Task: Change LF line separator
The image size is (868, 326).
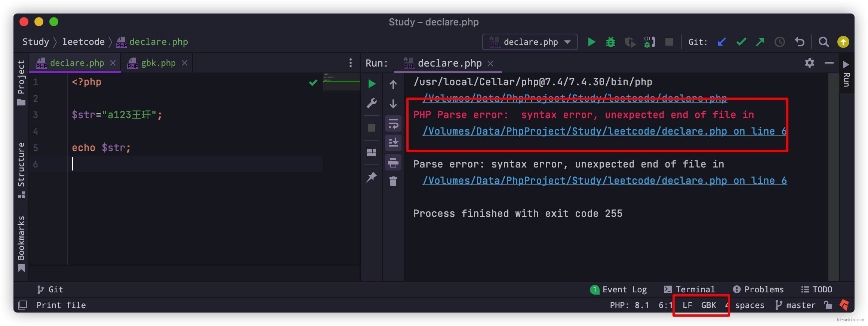Action: click(x=687, y=305)
